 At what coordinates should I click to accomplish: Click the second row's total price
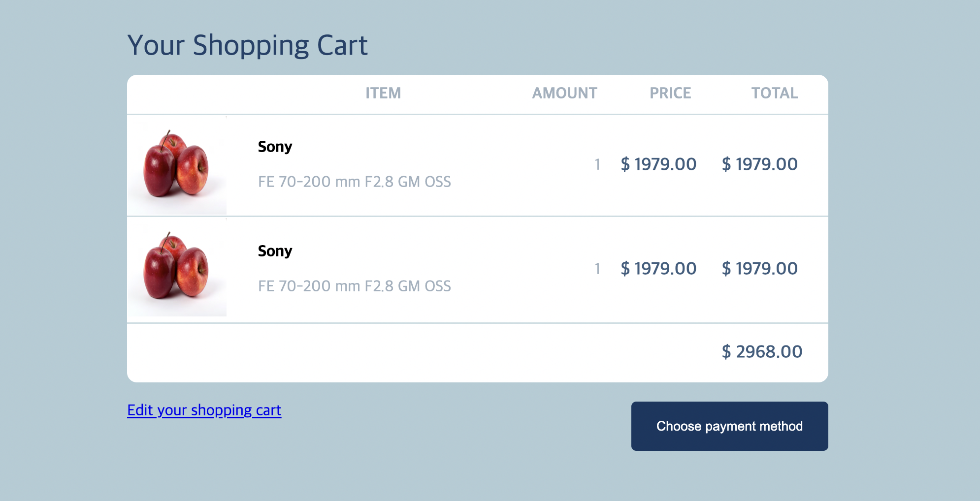point(759,268)
